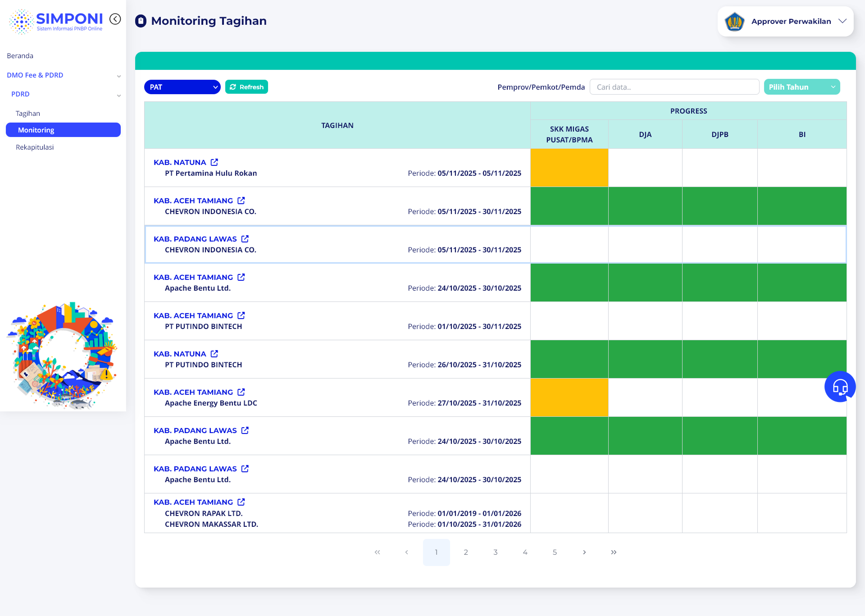865x616 pixels.
Task: Click the SIMPONI logo
Action: tap(56, 21)
